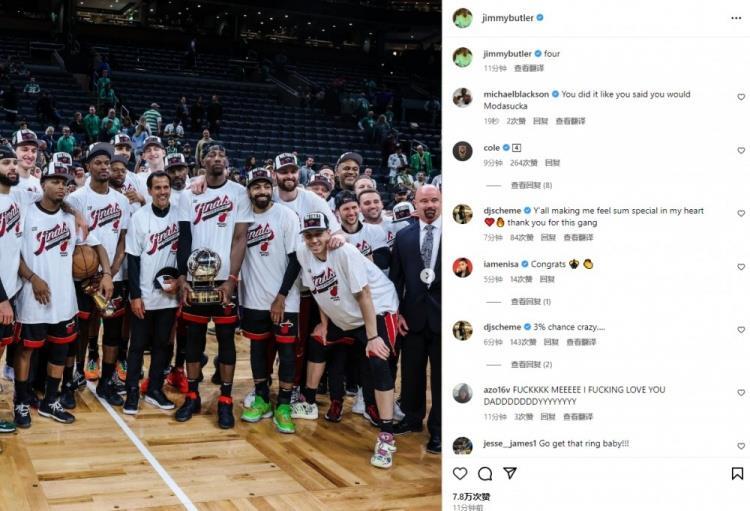Reply to azo16v's comment

[x=548, y=417]
